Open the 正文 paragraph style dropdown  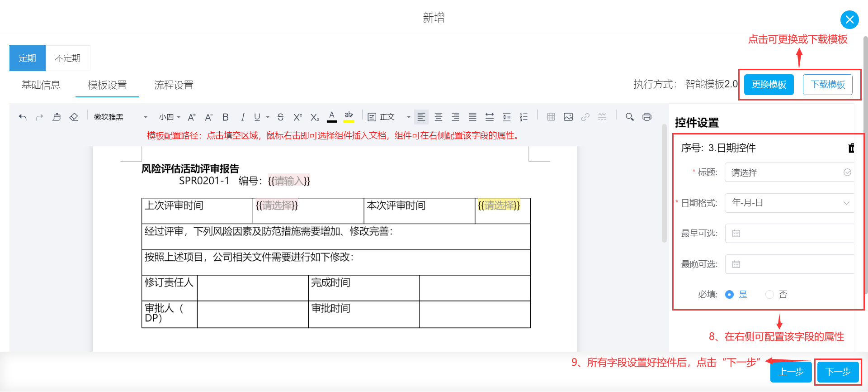389,117
